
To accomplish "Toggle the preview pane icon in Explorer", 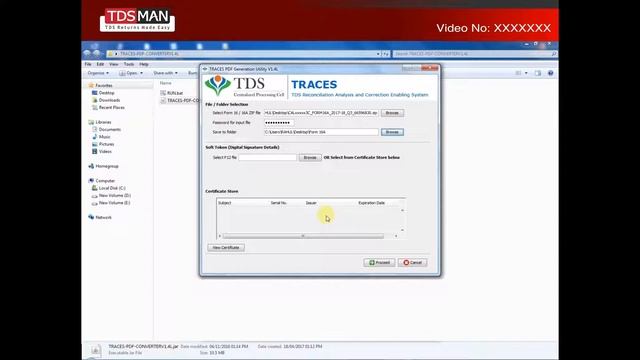I will pyautogui.click(x=538, y=73).
